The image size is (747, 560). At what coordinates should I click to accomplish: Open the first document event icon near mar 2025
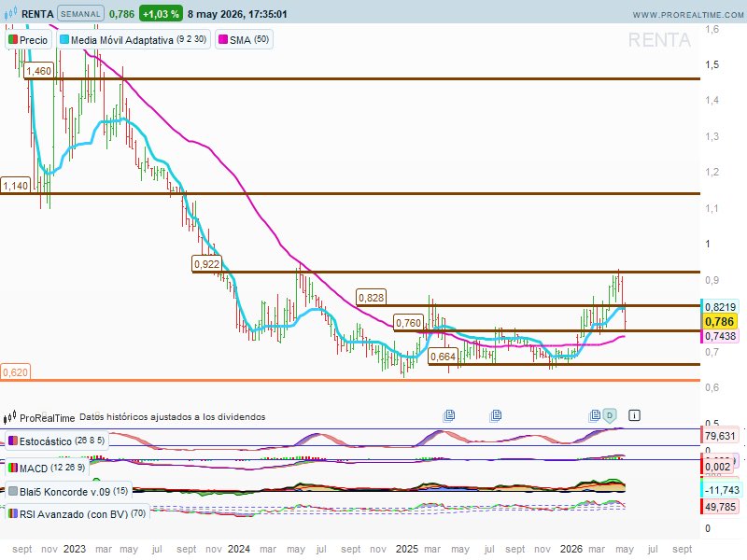449,415
